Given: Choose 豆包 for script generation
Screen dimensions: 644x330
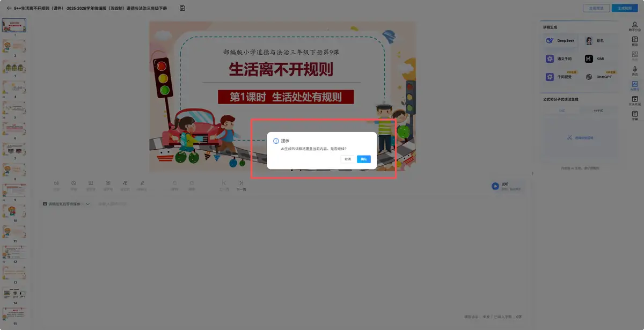Looking at the screenshot, I should click(601, 41).
